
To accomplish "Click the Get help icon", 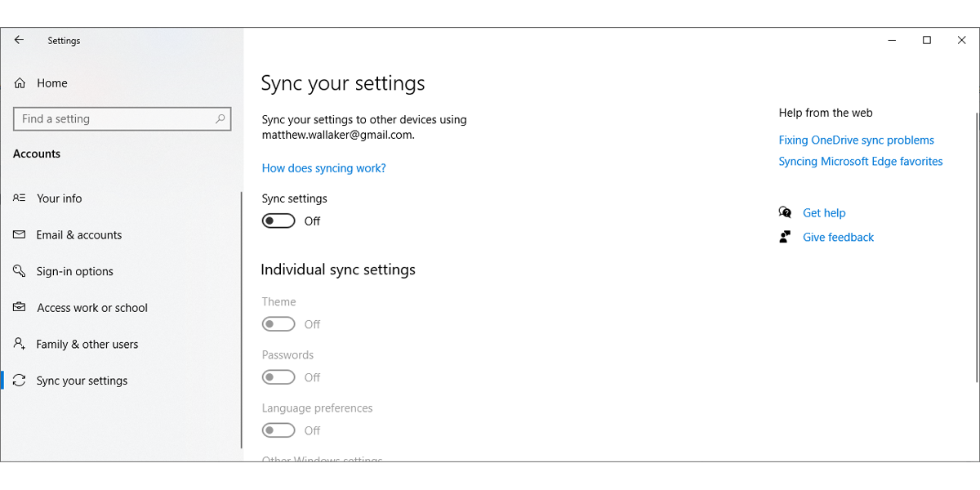I will click(785, 212).
